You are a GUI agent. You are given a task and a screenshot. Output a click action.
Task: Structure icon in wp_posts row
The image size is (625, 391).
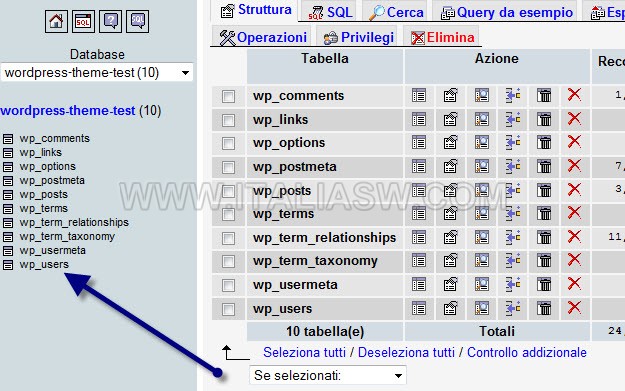(x=450, y=191)
